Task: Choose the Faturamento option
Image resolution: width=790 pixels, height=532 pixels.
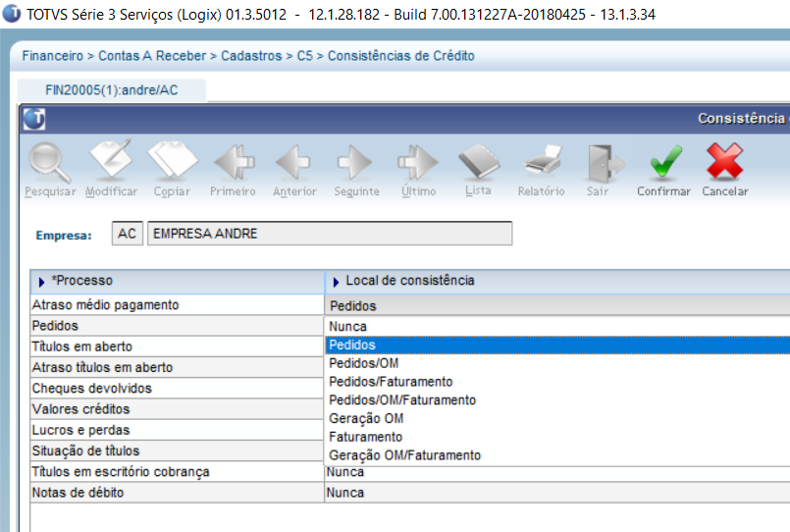Action: (x=557, y=437)
